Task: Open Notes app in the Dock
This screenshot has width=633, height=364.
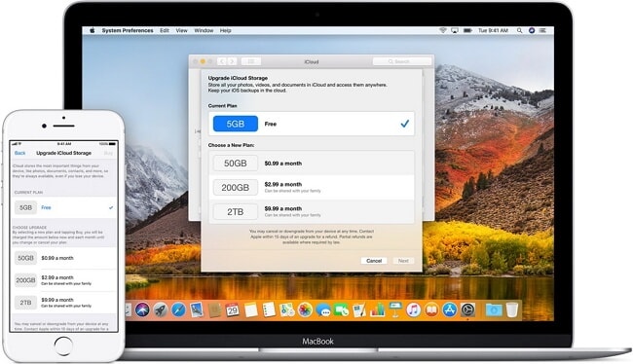Action: click(250, 309)
